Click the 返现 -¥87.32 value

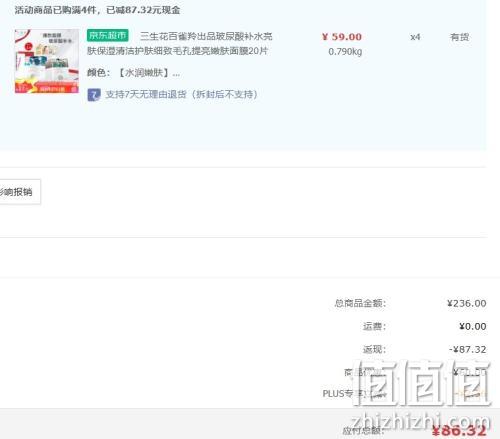tap(467, 349)
